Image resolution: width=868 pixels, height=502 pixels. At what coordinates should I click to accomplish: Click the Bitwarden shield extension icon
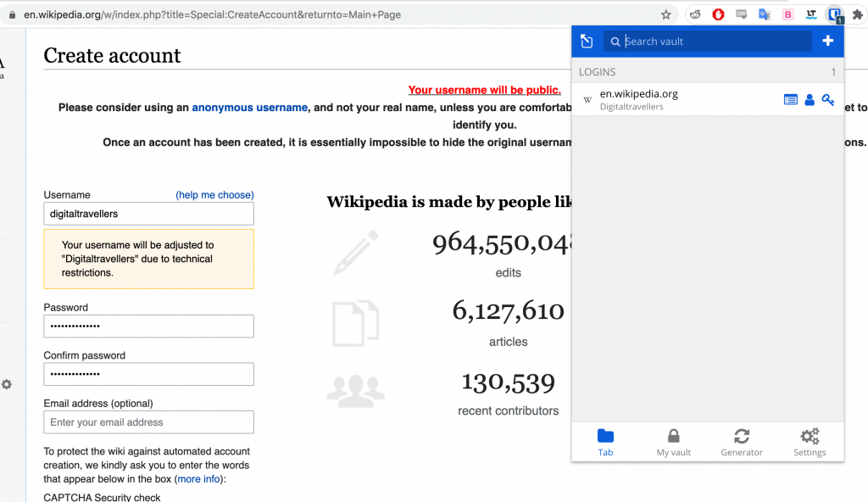coord(835,14)
